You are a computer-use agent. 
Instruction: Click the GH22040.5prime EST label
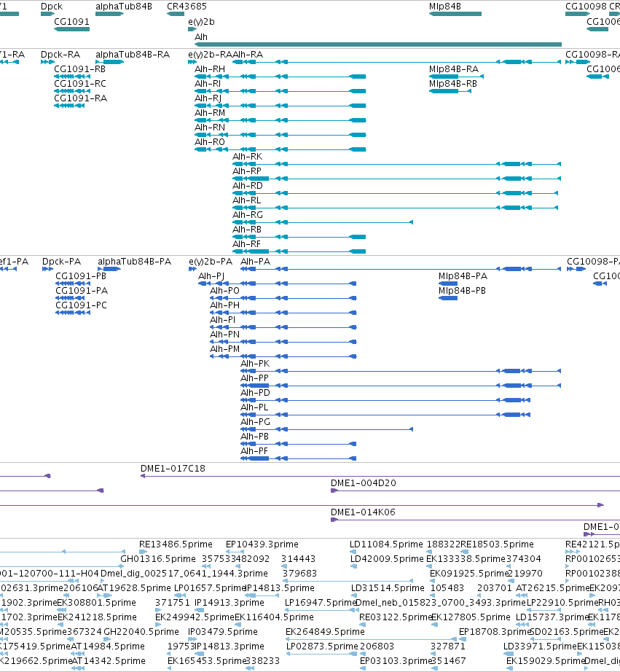click(141, 632)
